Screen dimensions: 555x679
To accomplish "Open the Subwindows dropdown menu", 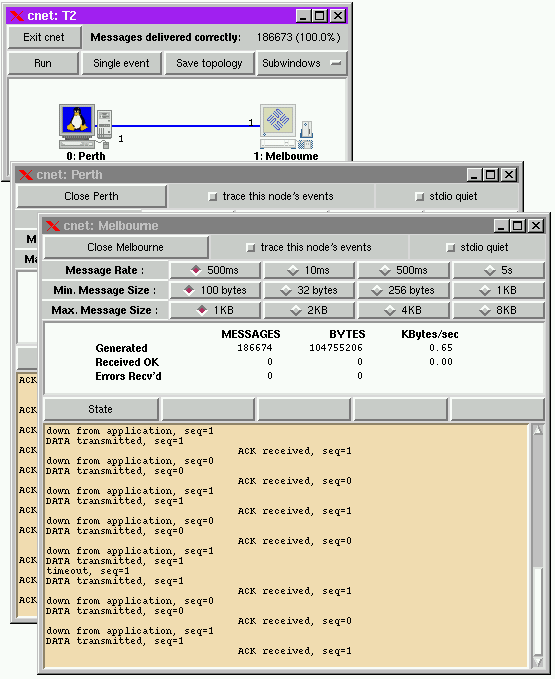I will 302,63.
